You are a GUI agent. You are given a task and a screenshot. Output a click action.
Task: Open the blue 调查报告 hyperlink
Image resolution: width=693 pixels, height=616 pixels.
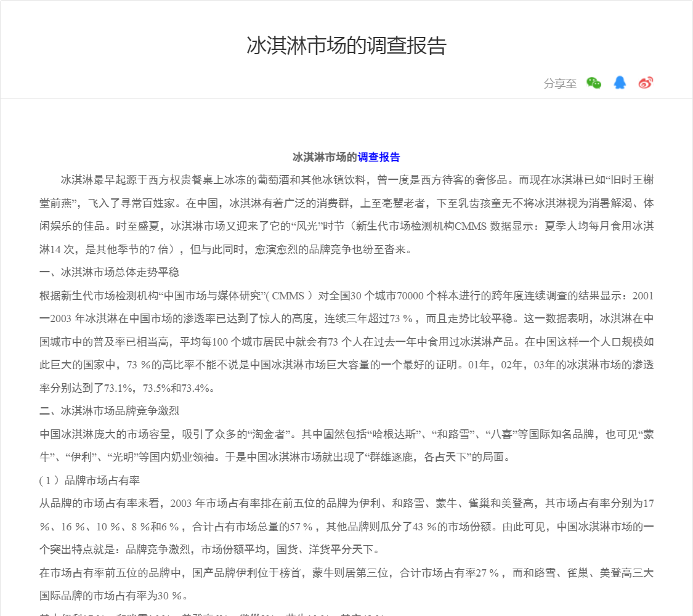point(379,157)
